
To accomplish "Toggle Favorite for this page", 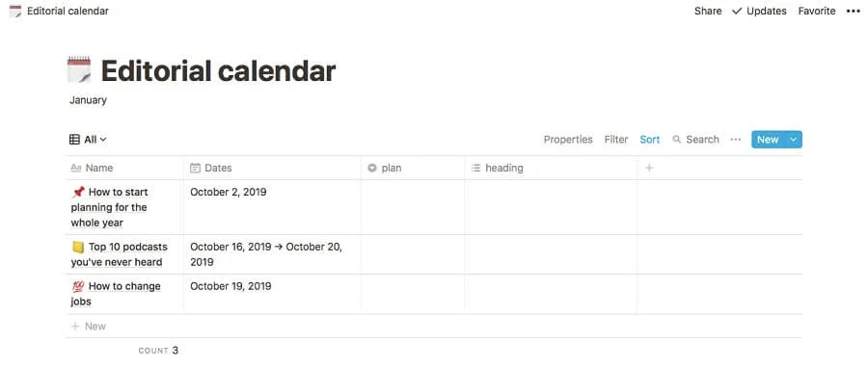I will [817, 11].
